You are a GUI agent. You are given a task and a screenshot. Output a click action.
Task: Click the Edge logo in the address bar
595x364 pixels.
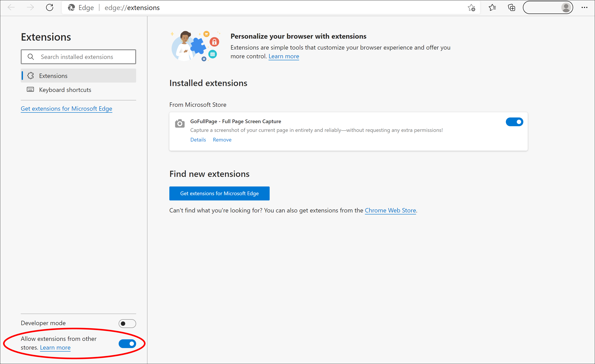click(x=71, y=7)
